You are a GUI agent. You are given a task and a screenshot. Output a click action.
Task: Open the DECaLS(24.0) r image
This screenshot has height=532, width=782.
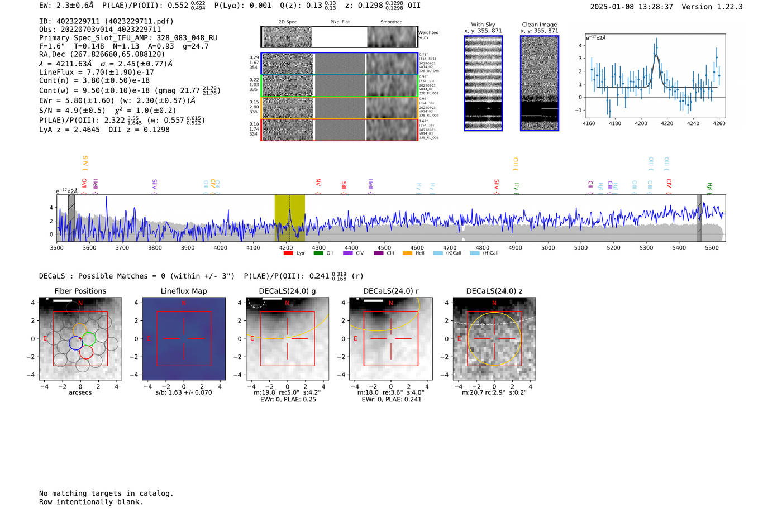390,338
